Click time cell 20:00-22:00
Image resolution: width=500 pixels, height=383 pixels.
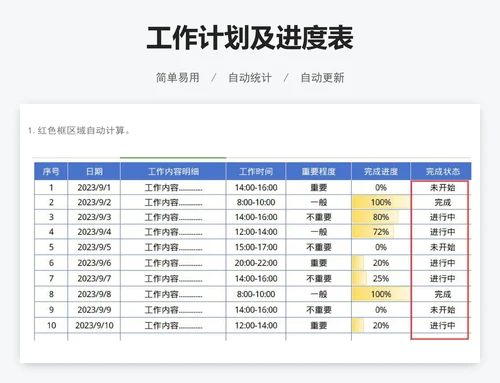(256, 263)
